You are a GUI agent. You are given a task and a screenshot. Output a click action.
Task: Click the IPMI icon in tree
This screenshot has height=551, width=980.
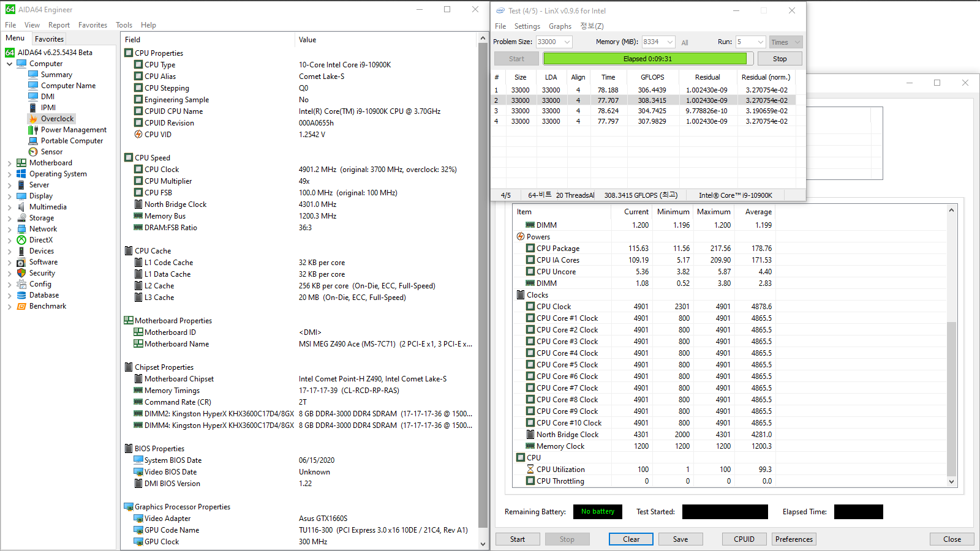(x=33, y=108)
